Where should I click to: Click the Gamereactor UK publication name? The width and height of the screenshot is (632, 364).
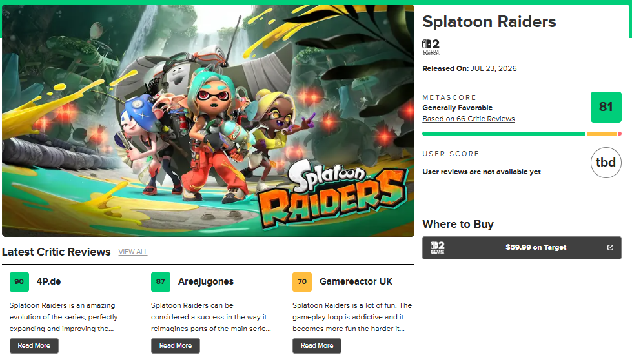click(356, 282)
